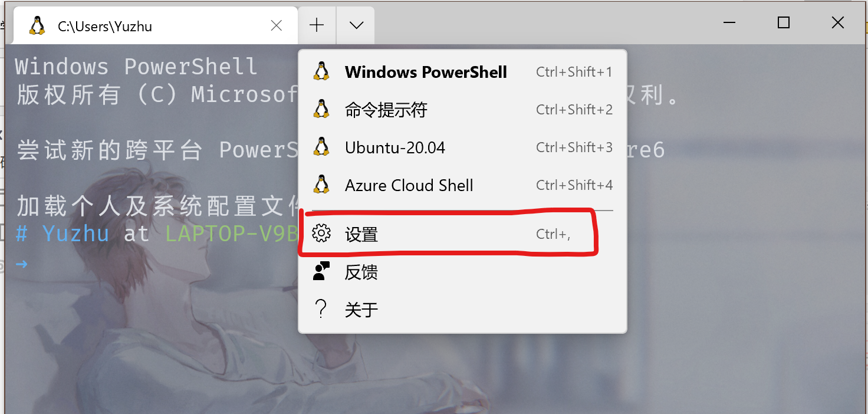Viewport: 868px width, 414px height.
Task: Start an Azure Cloud Shell session
Action: click(409, 185)
